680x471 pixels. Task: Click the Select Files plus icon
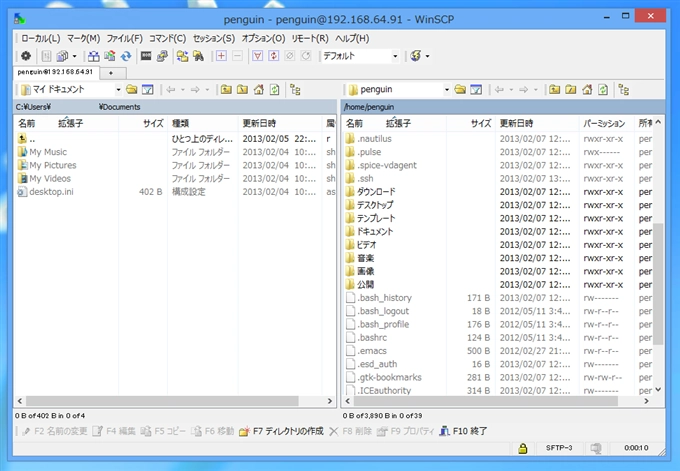(x=221, y=56)
